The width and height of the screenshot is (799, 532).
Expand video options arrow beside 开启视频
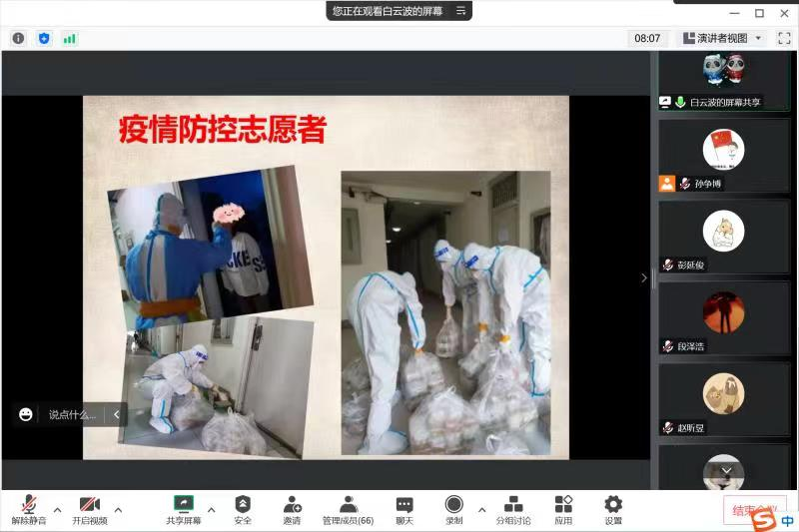(x=118, y=509)
